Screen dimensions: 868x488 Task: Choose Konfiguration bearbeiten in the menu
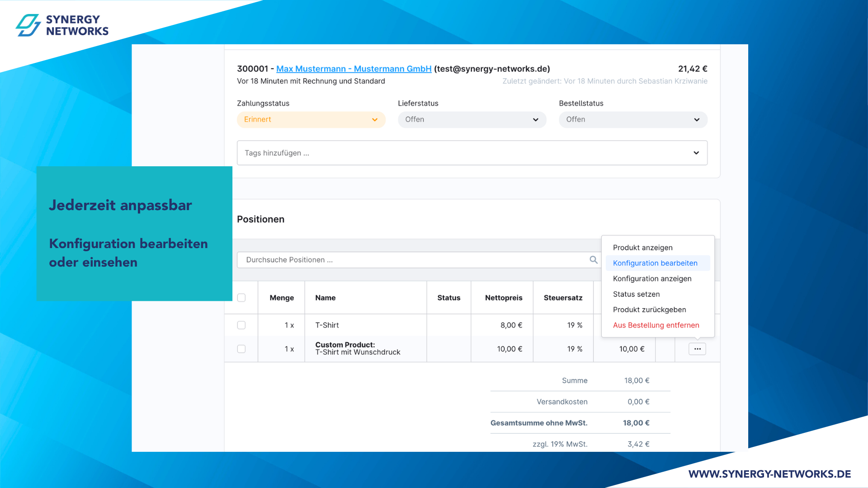tap(658, 263)
